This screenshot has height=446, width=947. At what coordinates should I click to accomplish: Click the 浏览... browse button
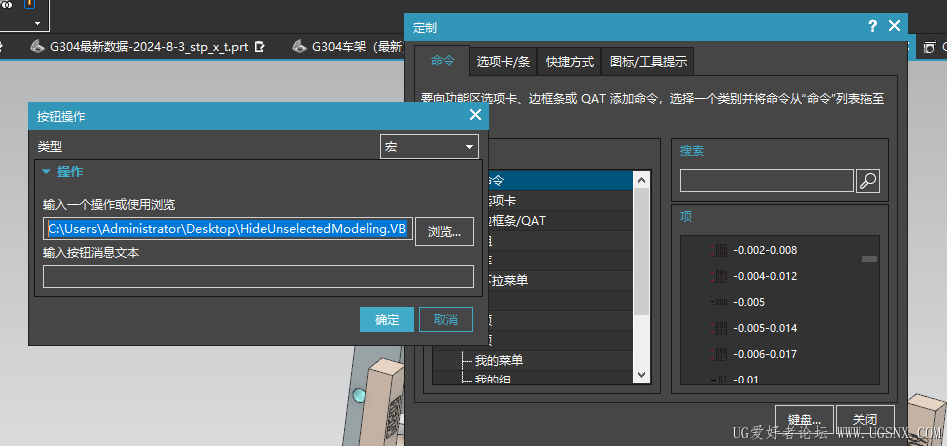click(x=445, y=232)
